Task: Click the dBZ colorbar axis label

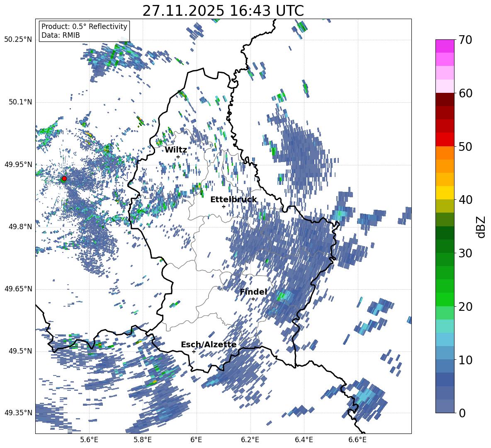Action: [x=481, y=227]
